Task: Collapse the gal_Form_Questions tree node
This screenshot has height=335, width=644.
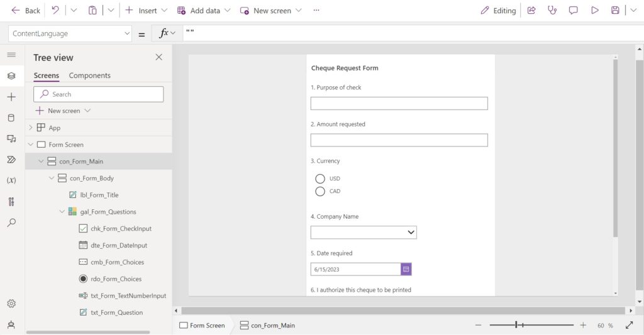Action: [x=62, y=212]
